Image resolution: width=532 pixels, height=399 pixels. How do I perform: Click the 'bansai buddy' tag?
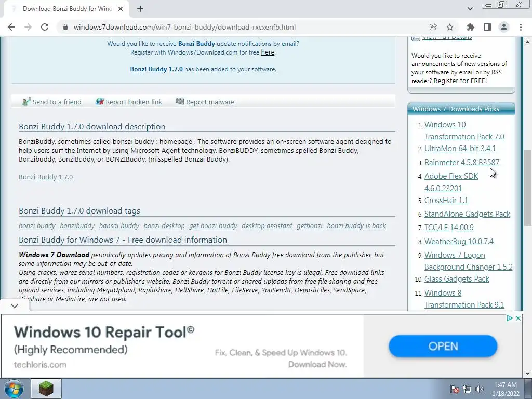click(x=119, y=225)
